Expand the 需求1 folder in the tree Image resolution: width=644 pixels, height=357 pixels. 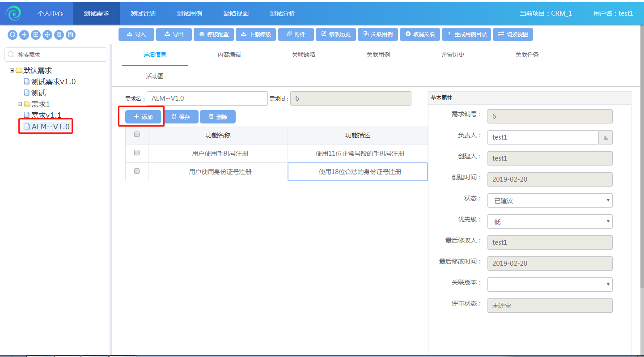20,104
